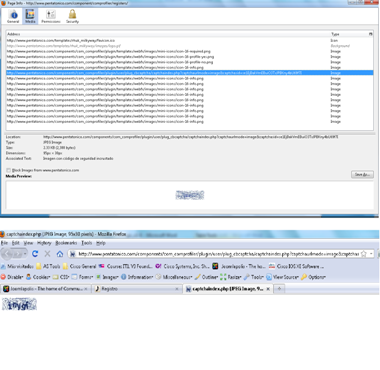Image resolution: width=380 pixels, height=370 pixels.
Task: Click the browser home icon
Action: [x=60, y=254]
